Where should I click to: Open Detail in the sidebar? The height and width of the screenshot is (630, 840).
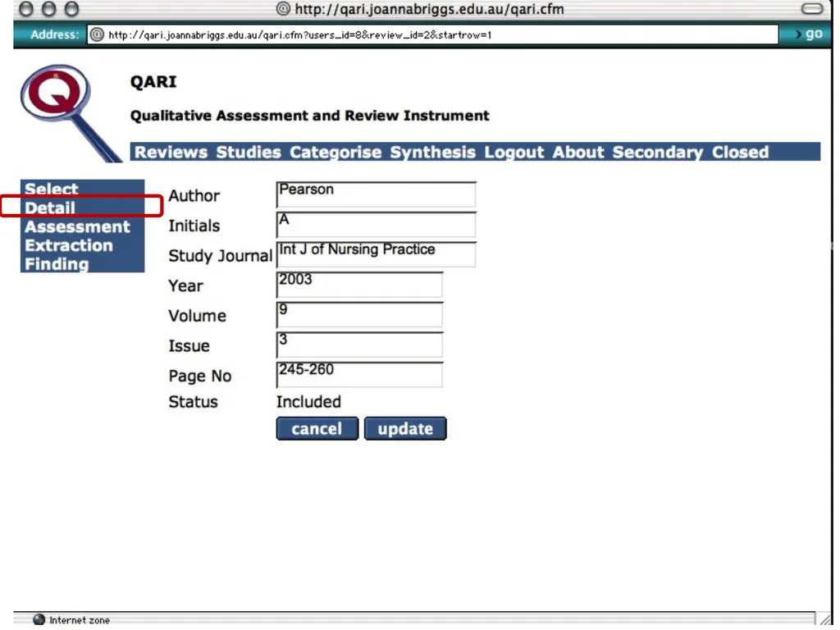[x=50, y=208]
